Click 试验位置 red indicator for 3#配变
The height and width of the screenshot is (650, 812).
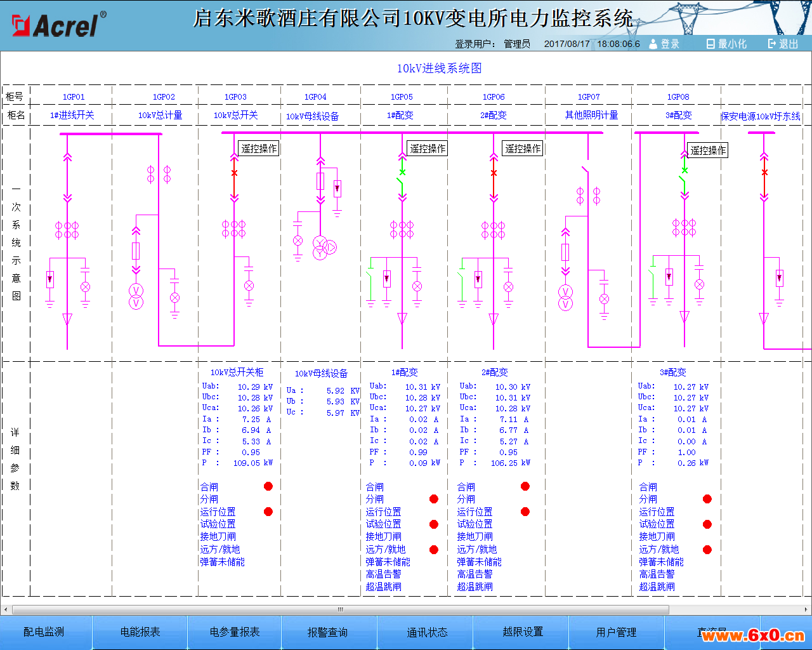click(x=707, y=524)
